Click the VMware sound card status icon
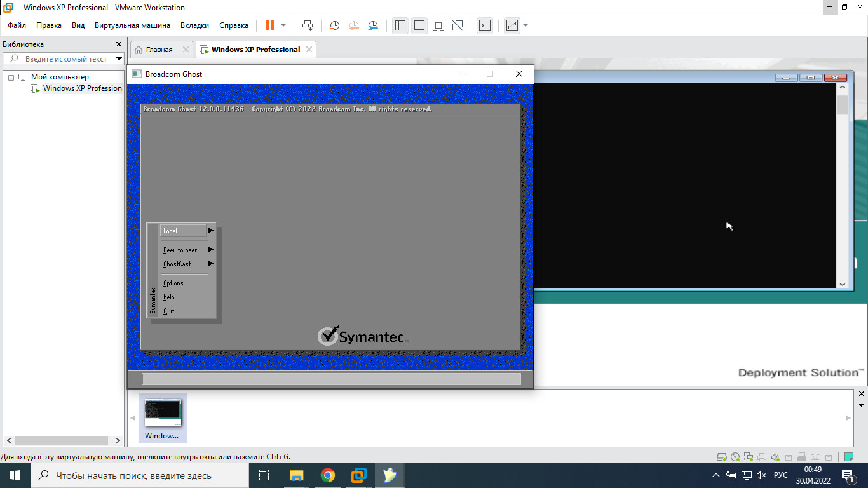 (775, 457)
